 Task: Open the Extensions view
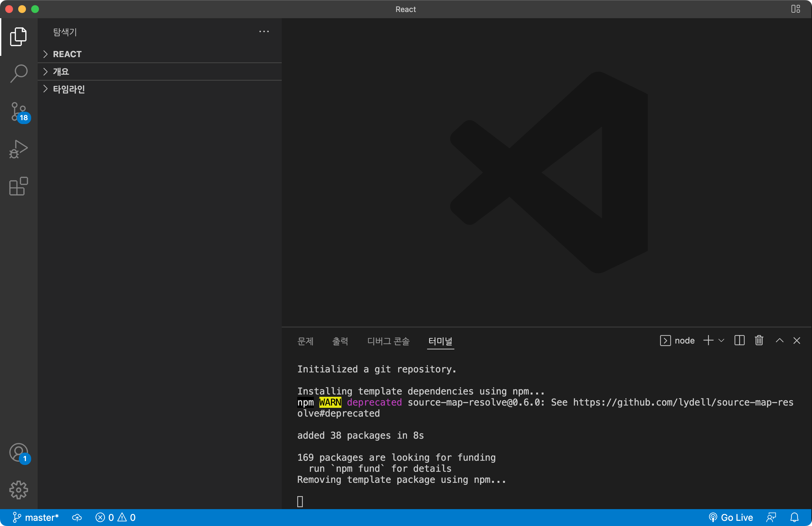click(18, 186)
